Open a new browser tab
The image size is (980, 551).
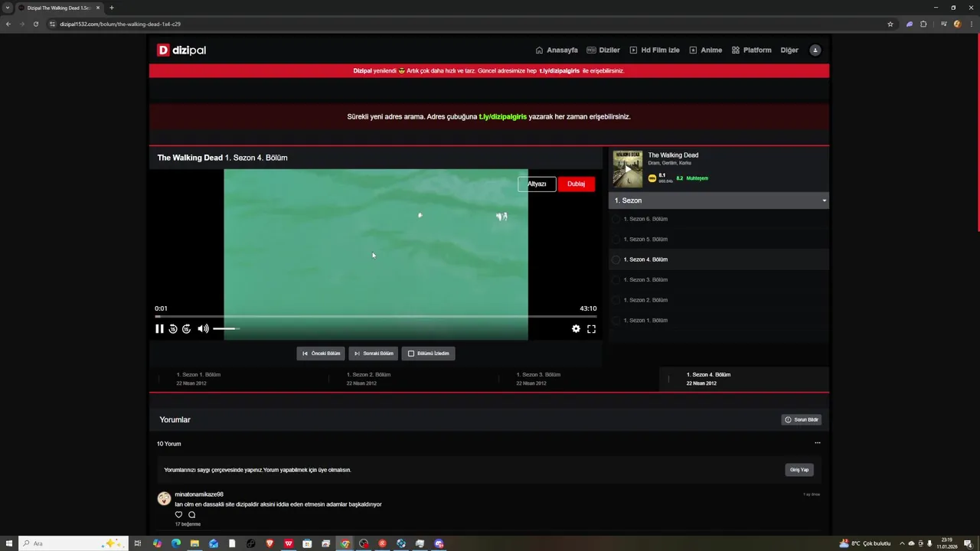click(x=112, y=8)
